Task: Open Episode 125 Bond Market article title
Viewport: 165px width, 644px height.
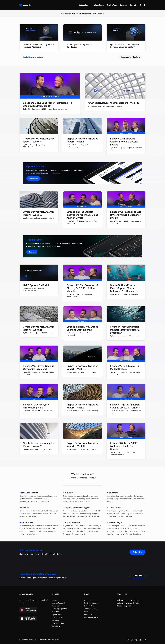Action: pos(48,104)
